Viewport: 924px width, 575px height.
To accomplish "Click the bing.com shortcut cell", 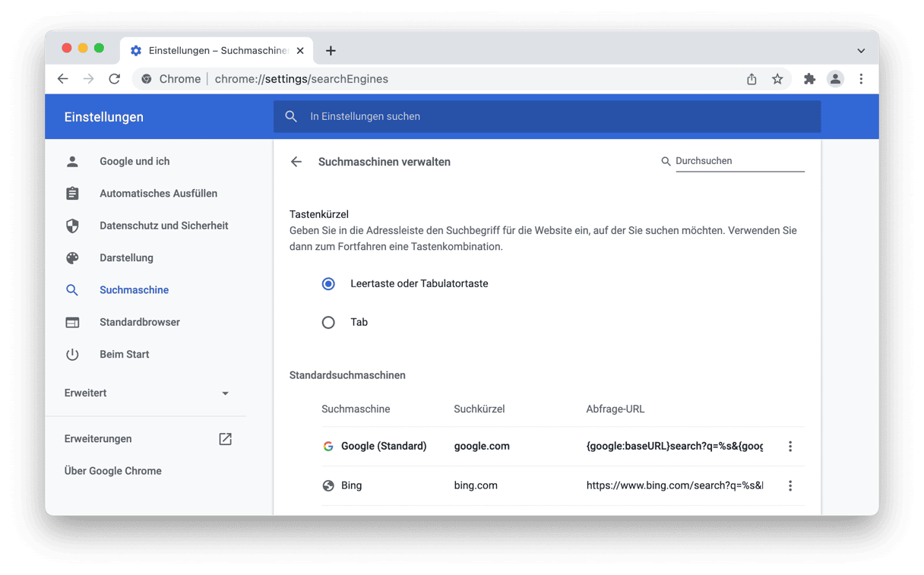I will tap(476, 486).
